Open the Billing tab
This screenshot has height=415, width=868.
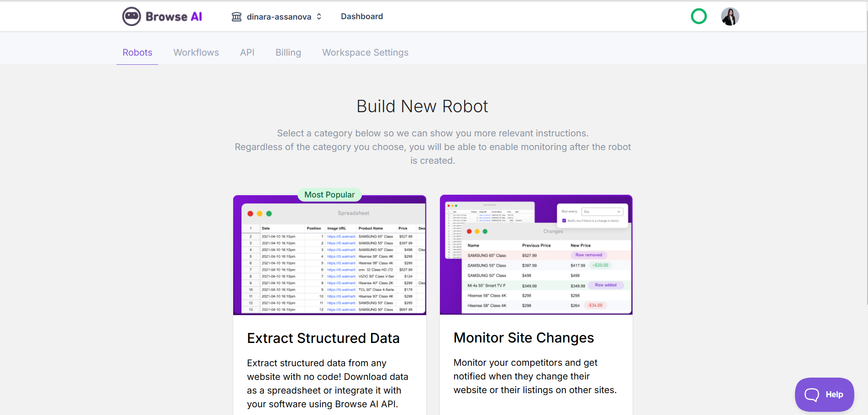coord(288,52)
